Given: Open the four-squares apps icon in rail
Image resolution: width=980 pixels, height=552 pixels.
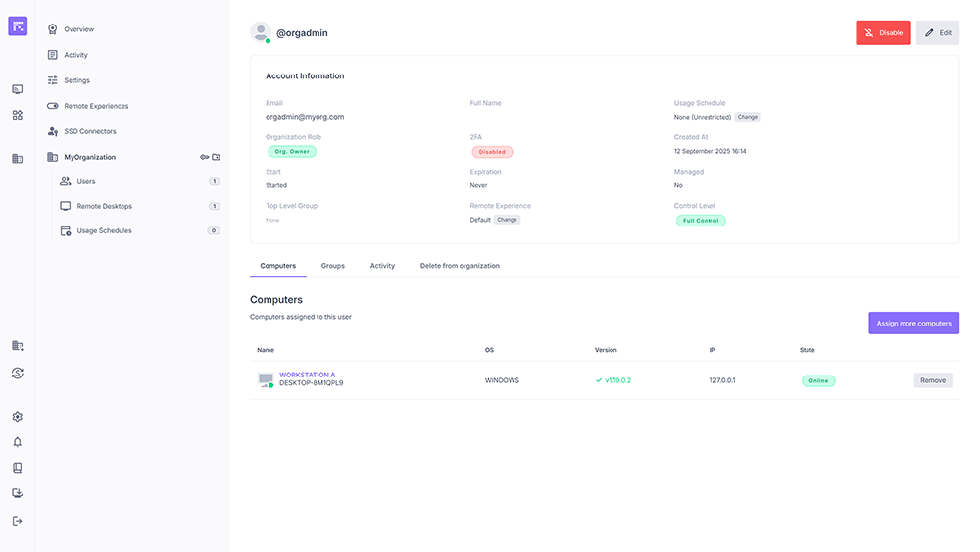Looking at the screenshot, I should point(17,115).
